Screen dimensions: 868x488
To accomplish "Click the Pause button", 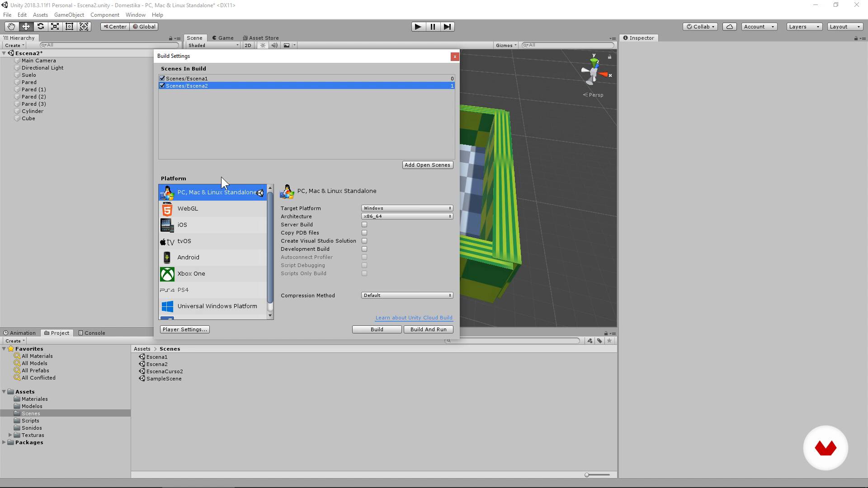I will (x=433, y=27).
